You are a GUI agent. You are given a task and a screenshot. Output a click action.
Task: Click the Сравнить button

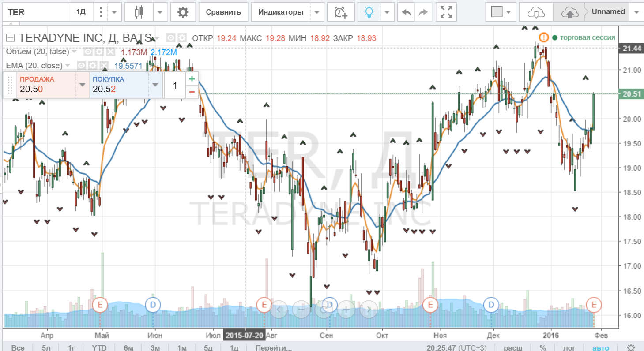[223, 12]
